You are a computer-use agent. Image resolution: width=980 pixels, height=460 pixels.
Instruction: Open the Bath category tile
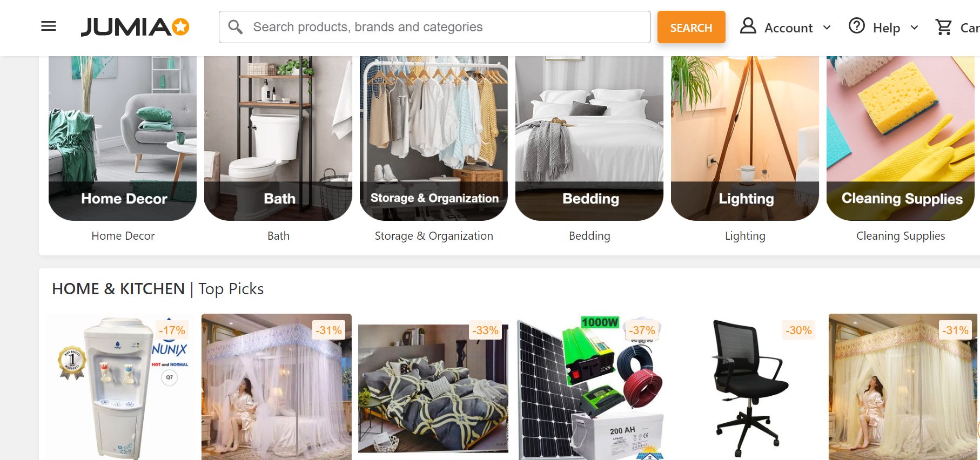[x=278, y=138]
